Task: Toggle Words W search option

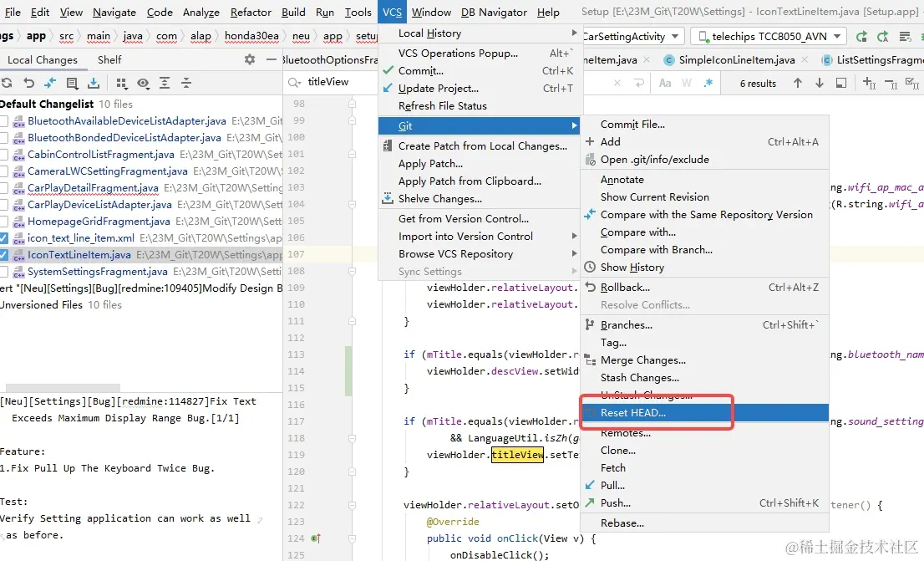Action: pyautogui.click(x=687, y=83)
